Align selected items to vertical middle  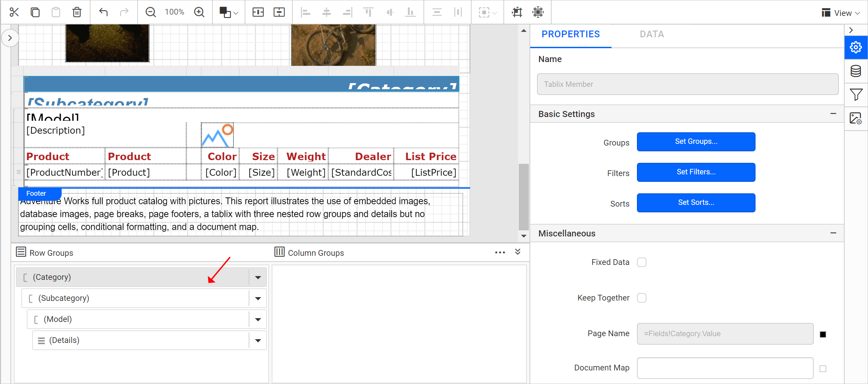click(390, 12)
